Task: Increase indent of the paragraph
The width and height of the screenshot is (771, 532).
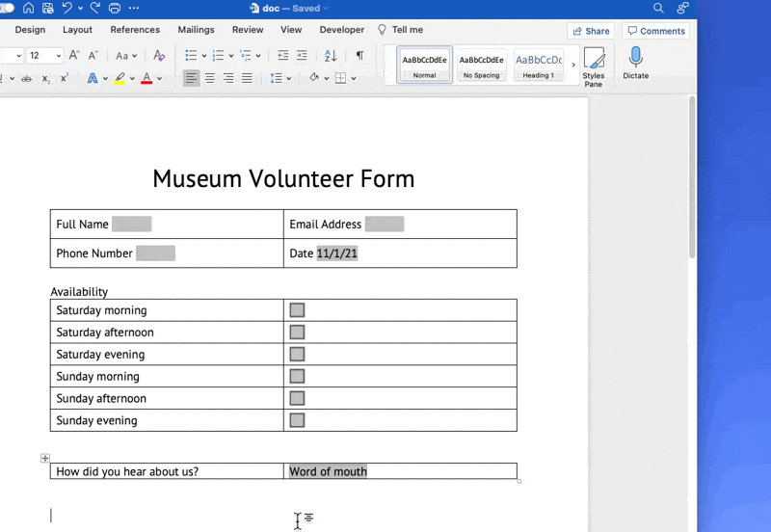Action: (302, 56)
